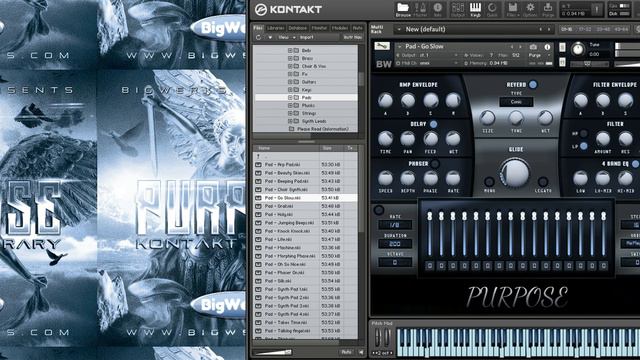
Task: Click the Quick-load icon in toolbar
Action: 492,10
